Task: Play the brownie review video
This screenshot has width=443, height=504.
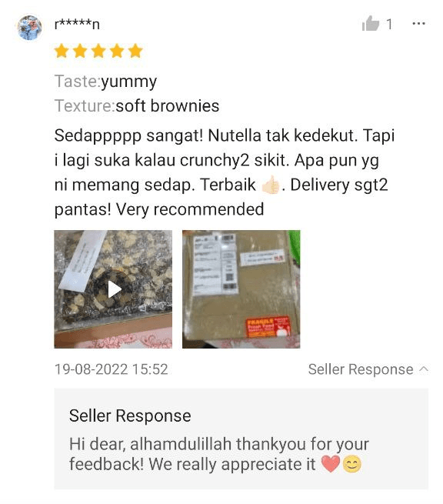Action: tap(113, 289)
